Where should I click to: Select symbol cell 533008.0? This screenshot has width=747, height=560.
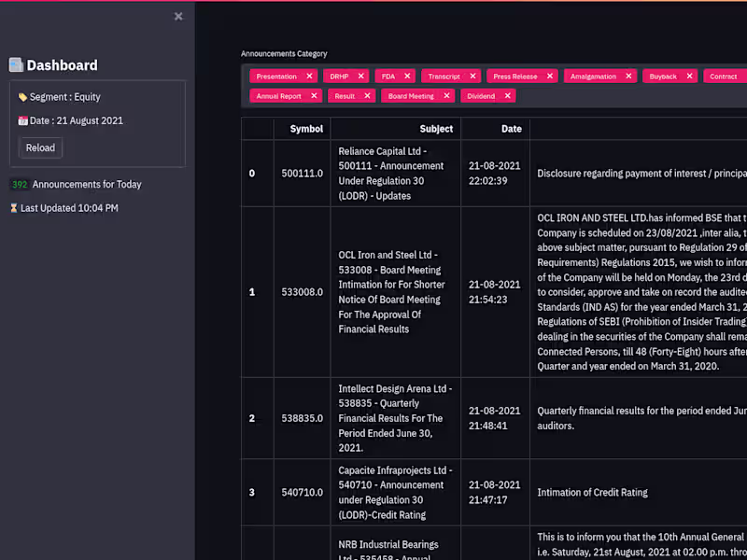point(302,292)
